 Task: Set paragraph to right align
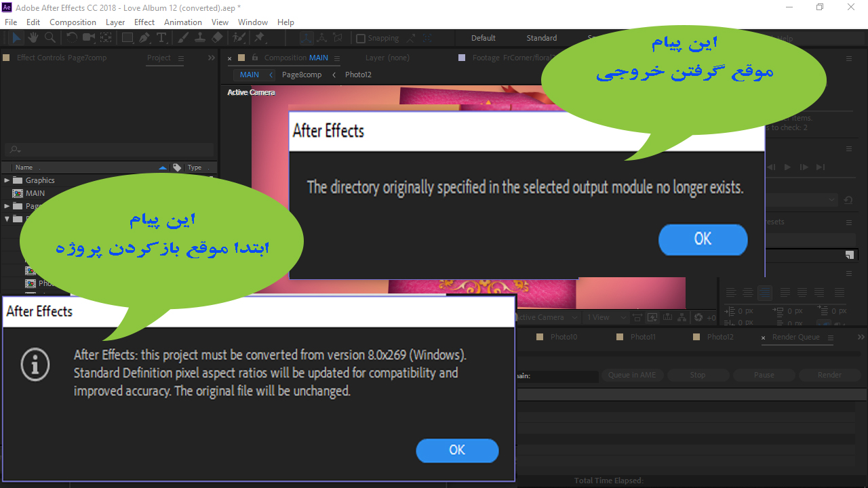(x=765, y=293)
